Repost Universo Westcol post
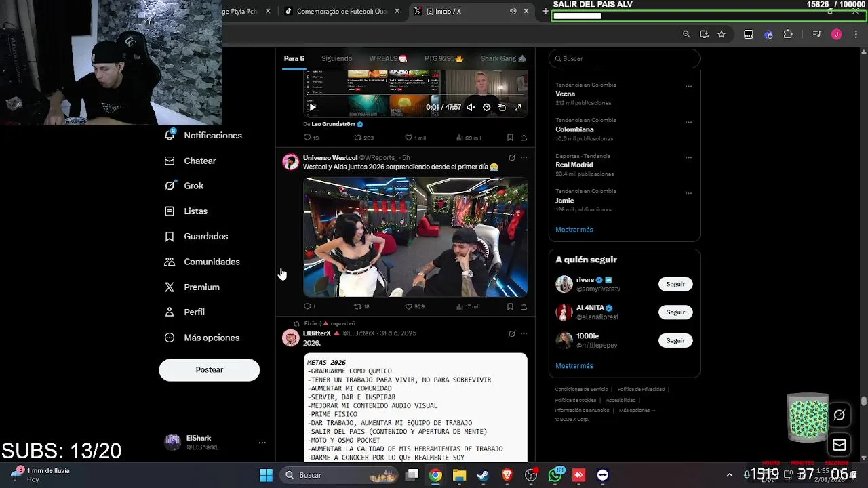 (x=361, y=306)
